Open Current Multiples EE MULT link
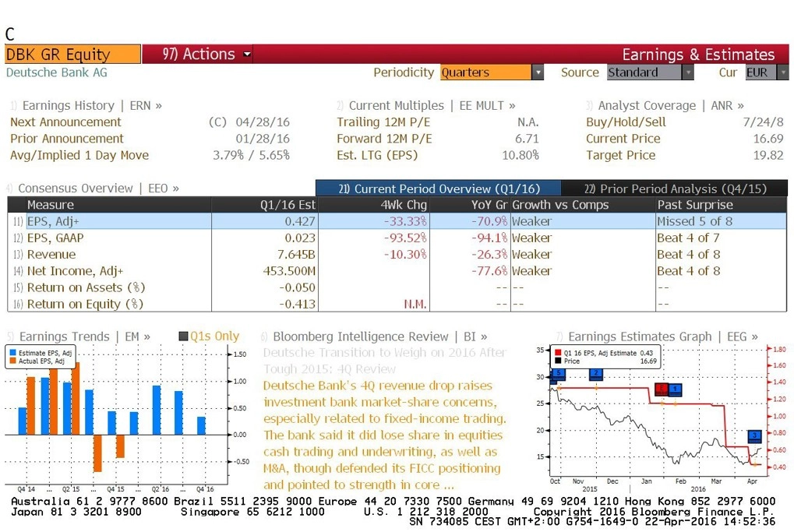 [432, 105]
